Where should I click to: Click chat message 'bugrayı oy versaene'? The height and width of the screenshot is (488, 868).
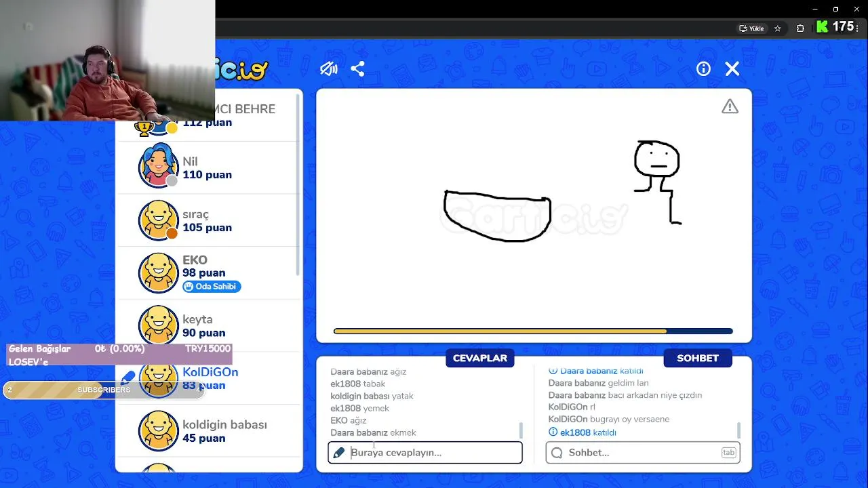(x=630, y=420)
